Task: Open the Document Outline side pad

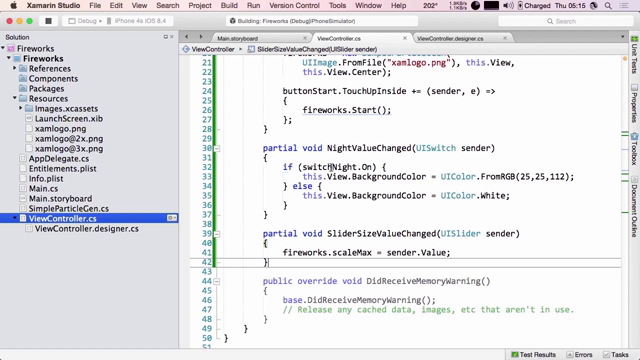Action: point(634,206)
